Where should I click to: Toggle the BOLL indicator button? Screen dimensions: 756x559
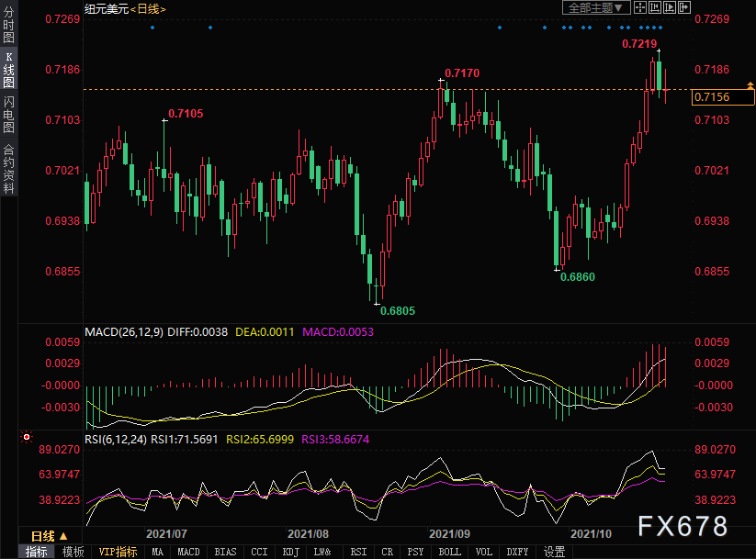pos(449,552)
